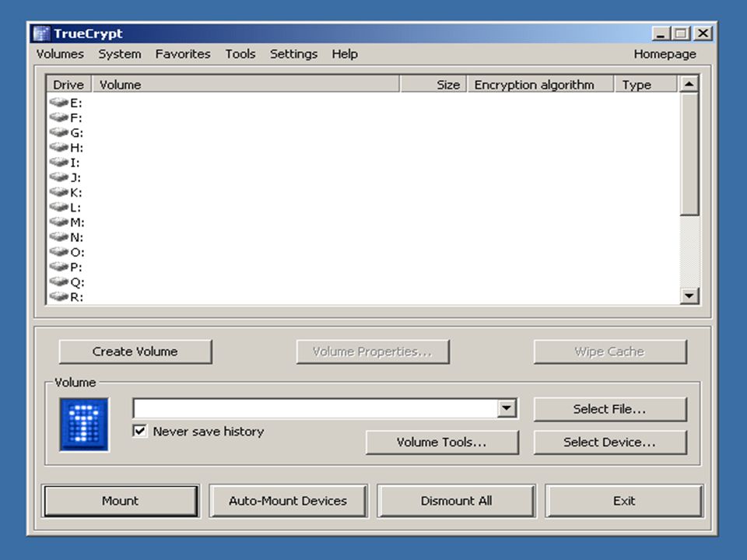This screenshot has width=747, height=560.
Task: Click inside the volume path input field
Action: click(x=315, y=408)
